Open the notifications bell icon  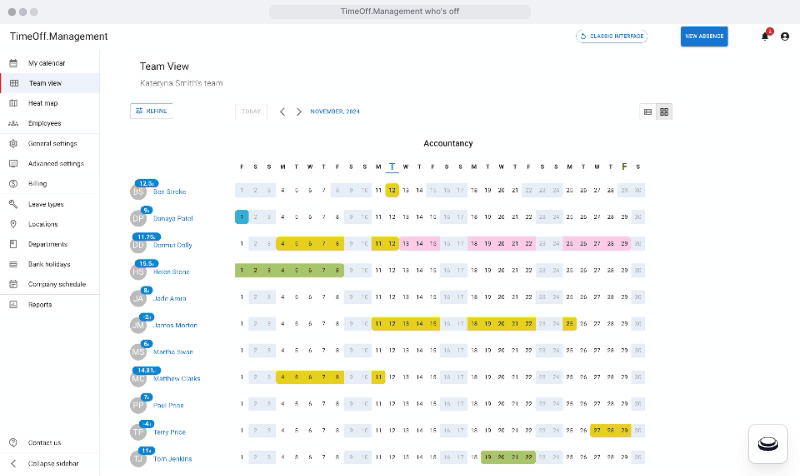[765, 36]
